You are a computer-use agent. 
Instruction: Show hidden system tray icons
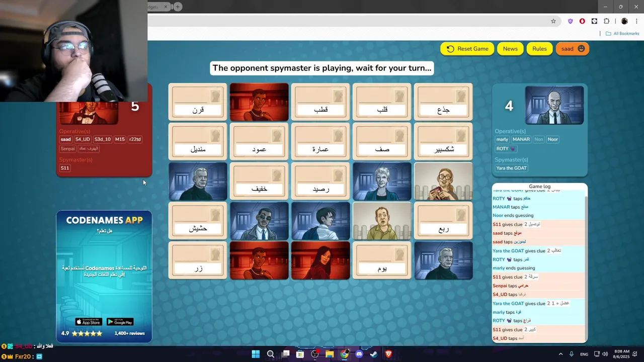(560, 354)
